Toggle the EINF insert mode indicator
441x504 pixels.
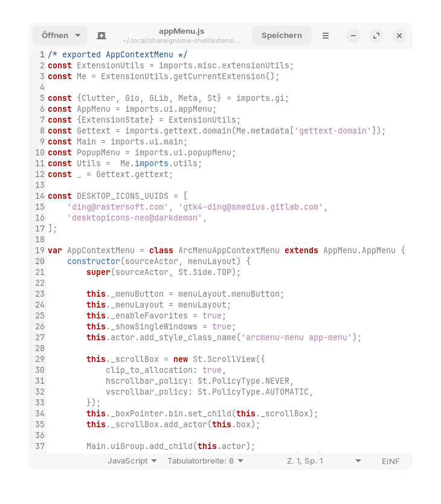pyautogui.click(x=390, y=460)
